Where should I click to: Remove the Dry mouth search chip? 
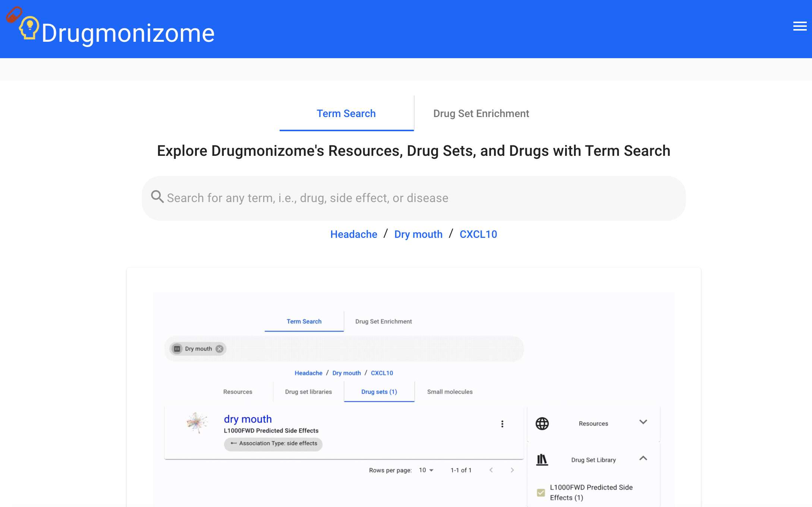click(x=220, y=349)
